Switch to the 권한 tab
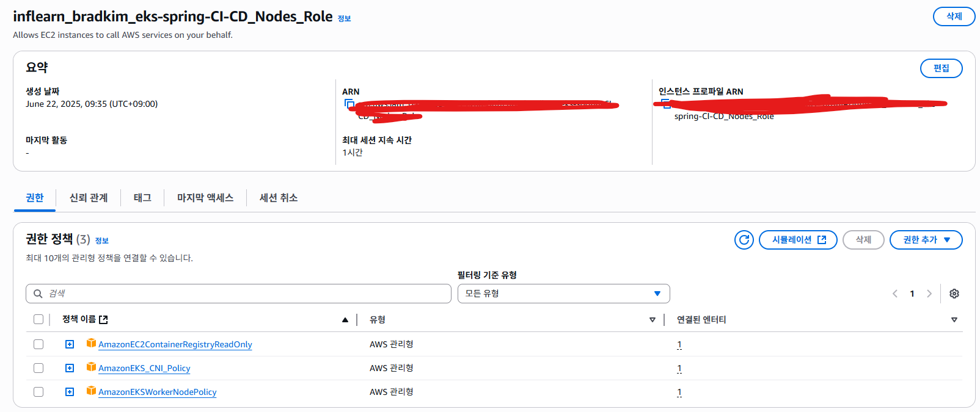 tap(35, 198)
